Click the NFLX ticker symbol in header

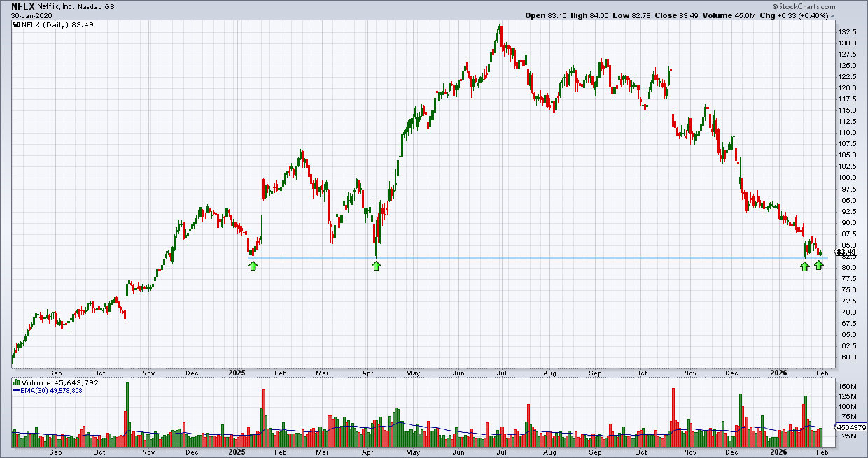click(22, 6)
